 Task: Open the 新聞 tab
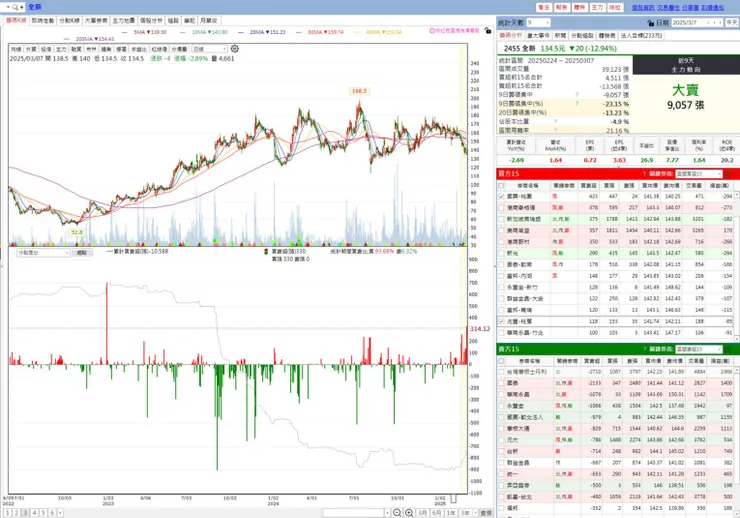[x=560, y=35]
